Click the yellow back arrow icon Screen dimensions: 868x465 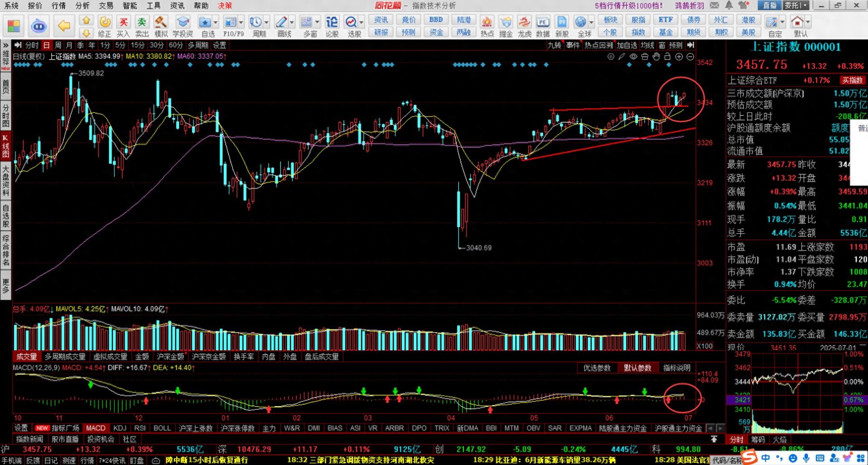[64, 26]
